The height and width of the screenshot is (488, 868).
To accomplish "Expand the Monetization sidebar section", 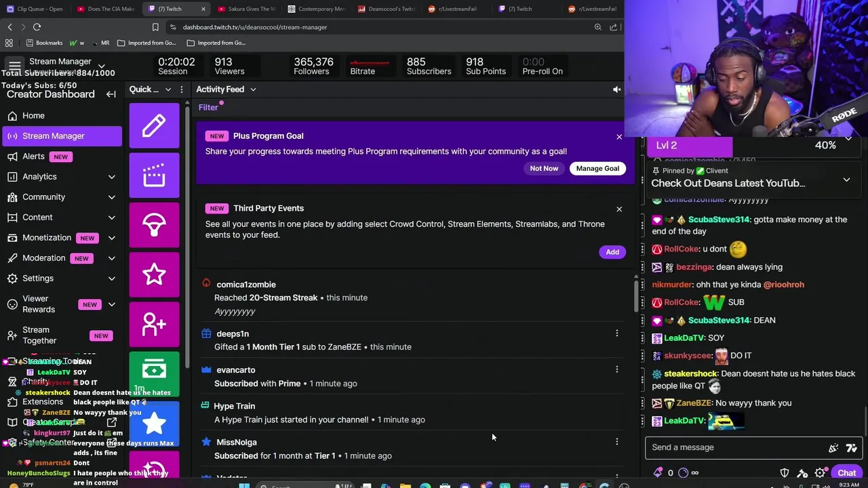I will (x=111, y=238).
